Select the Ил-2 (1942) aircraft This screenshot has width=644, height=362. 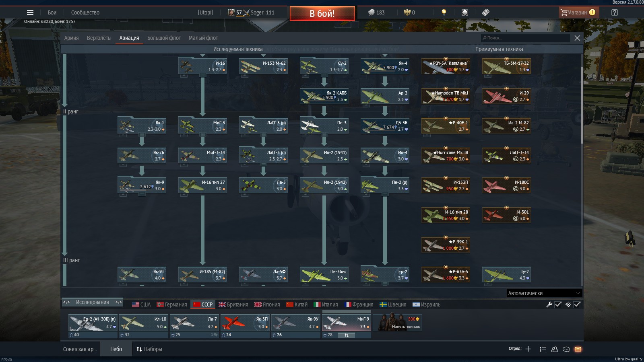coord(324,185)
